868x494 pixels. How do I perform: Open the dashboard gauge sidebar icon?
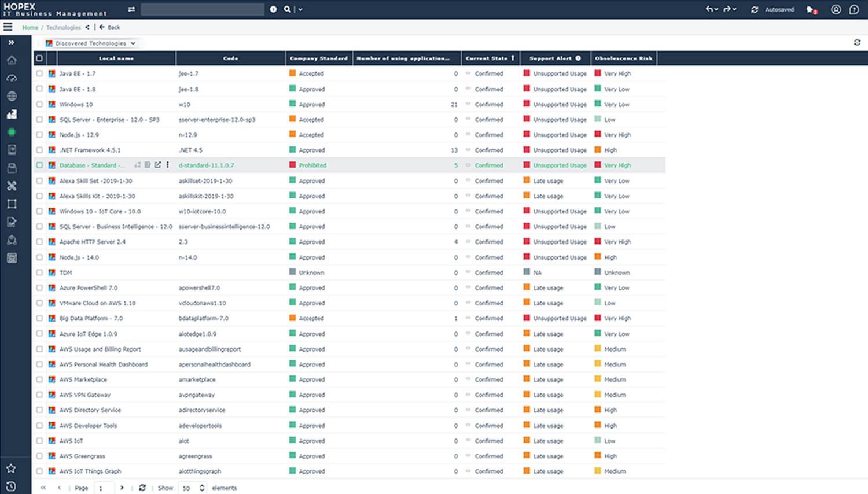[x=12, y=78]
